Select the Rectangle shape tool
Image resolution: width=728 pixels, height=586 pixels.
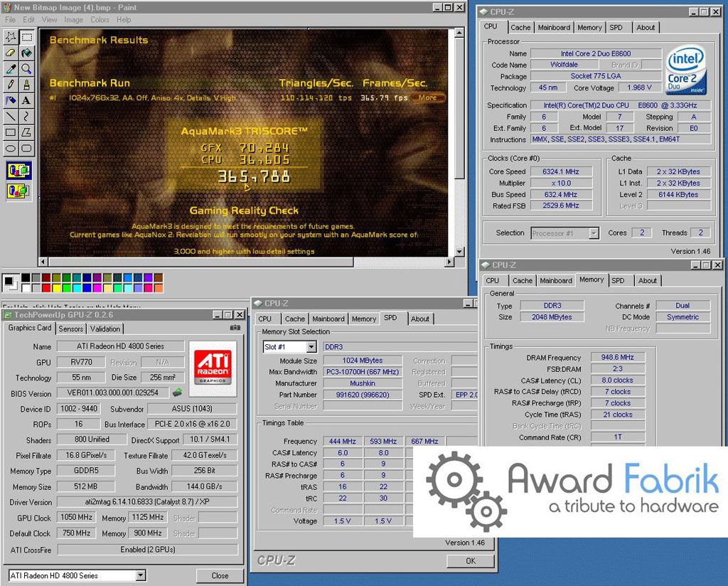(x=10, y=132)
